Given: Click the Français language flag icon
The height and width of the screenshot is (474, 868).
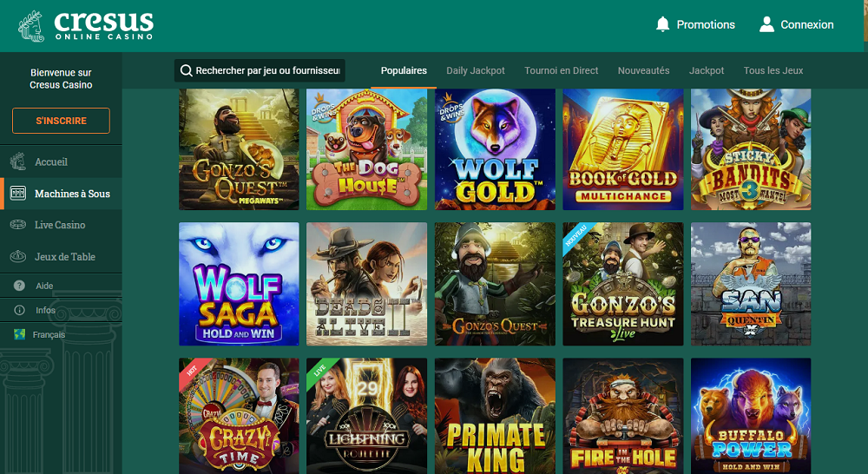Looking at the screenshot, I should click(19, 334).
